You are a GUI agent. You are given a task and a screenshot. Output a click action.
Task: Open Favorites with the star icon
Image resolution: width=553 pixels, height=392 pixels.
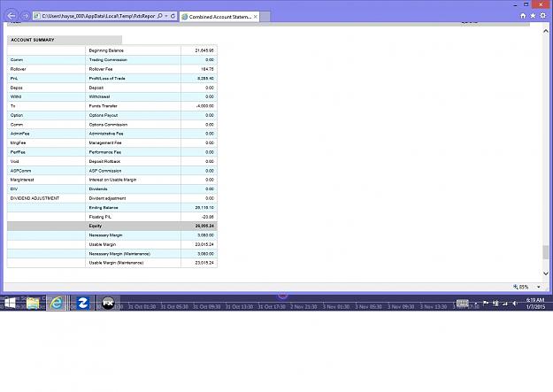pos(533,16)
